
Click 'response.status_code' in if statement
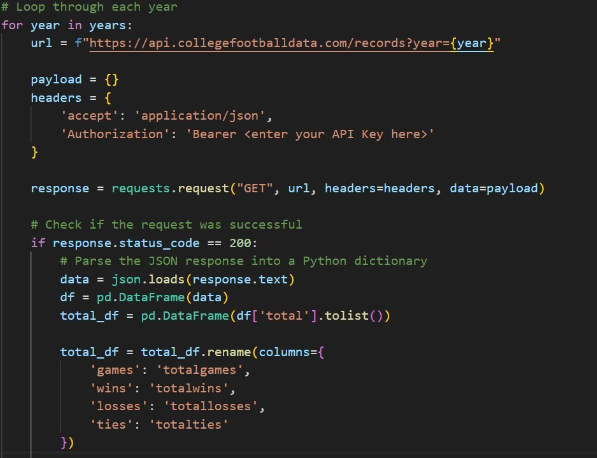(x=126, y=243)
